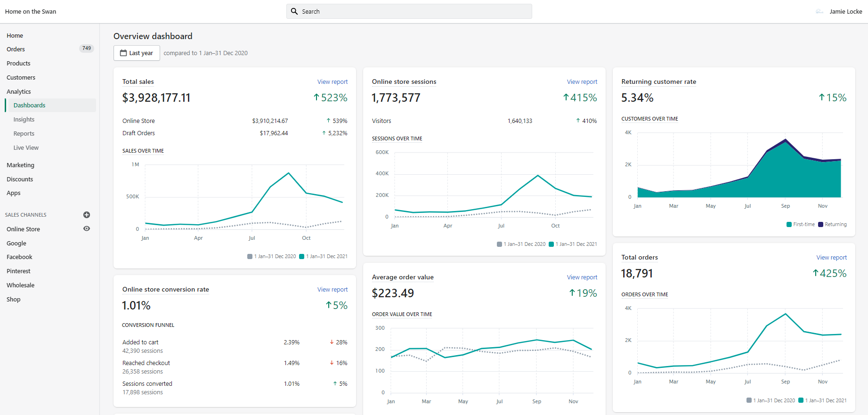This screenshot has height=415, width=868.
Task: View report for Online store conversion rate
Action: (x=333, y=289)
